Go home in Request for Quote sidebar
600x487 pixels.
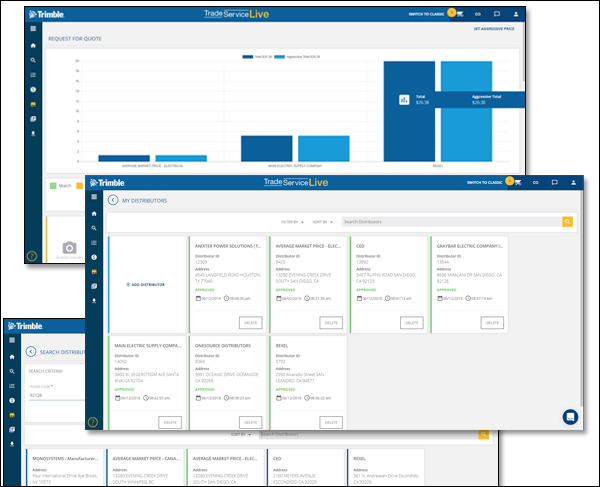(33, 45)
